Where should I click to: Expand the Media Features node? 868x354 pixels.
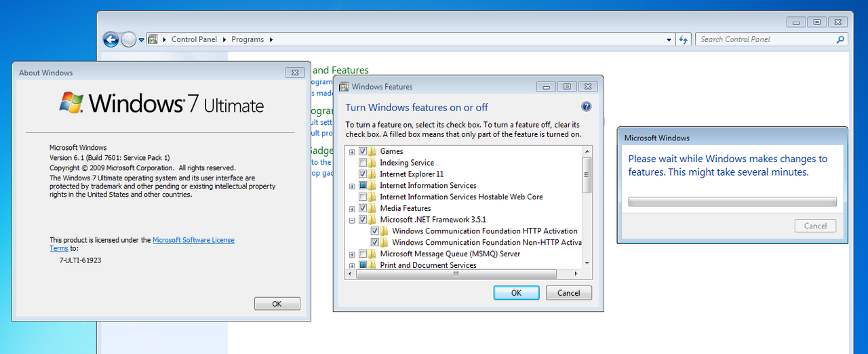coord(352,209)
